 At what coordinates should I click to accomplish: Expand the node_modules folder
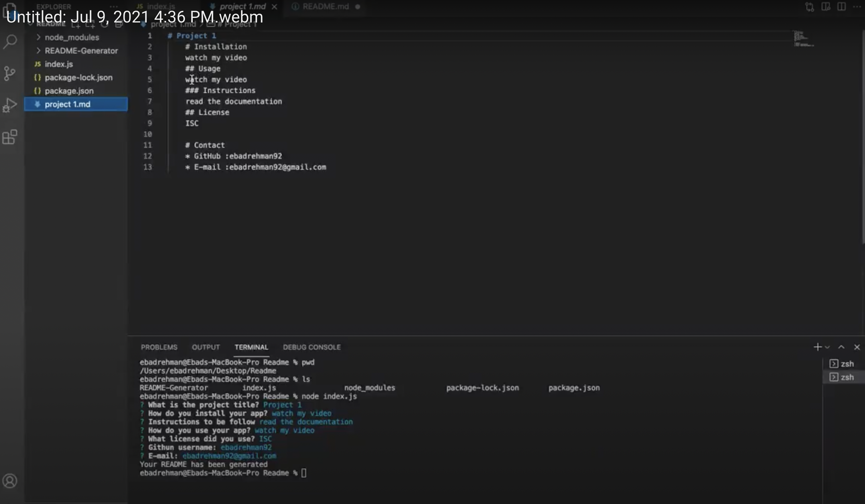(x=72, y=37)
